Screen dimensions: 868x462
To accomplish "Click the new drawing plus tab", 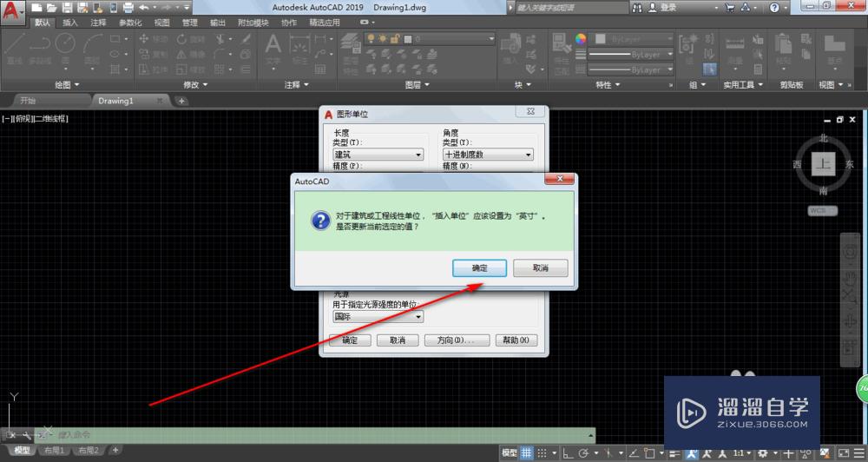I will [x=181, y=101].
